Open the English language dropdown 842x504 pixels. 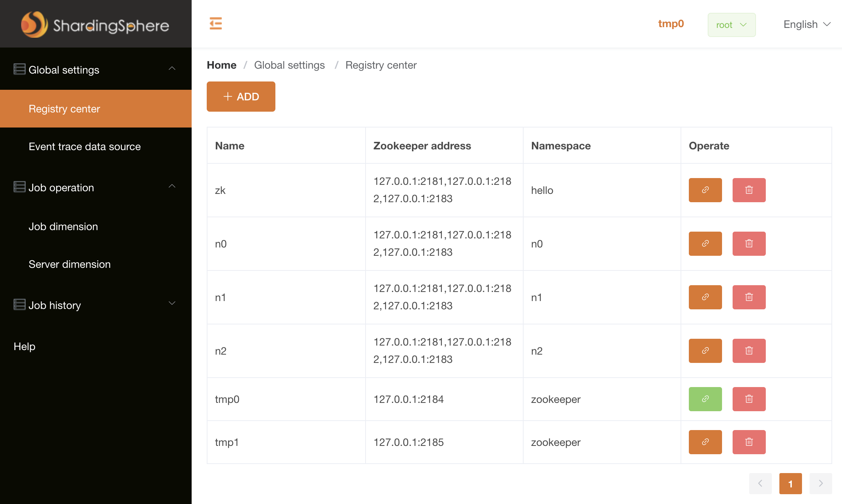pos(807,25)
